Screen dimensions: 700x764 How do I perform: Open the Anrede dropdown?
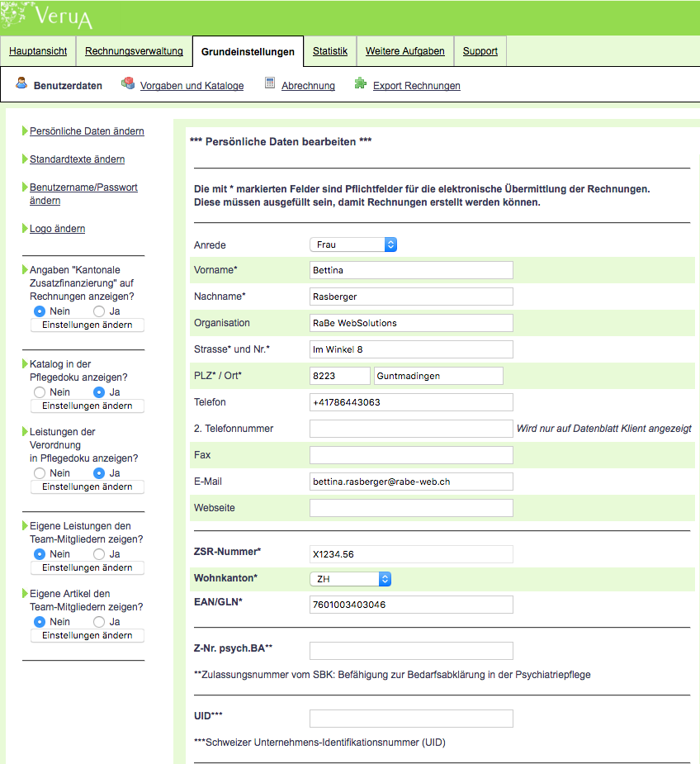pyautogui.click(x=353, y=244)
